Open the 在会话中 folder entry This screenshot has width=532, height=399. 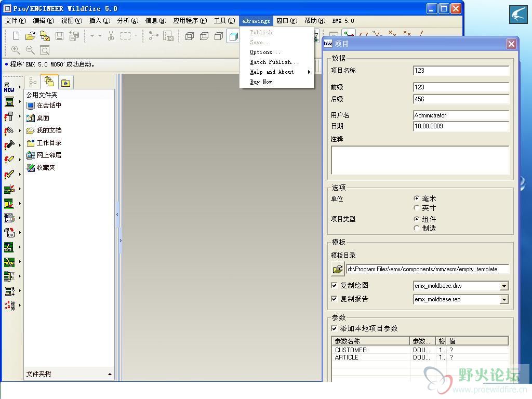coord(44,105)
